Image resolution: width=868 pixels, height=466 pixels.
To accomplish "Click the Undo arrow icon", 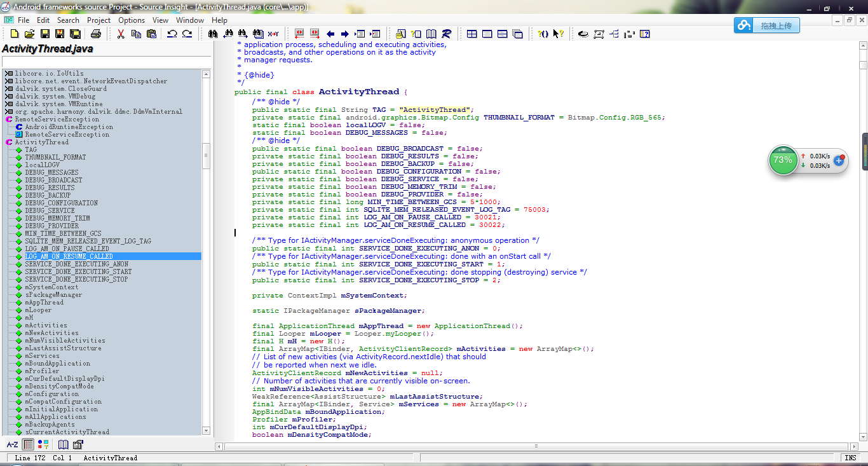I will [x=172, y=34].
